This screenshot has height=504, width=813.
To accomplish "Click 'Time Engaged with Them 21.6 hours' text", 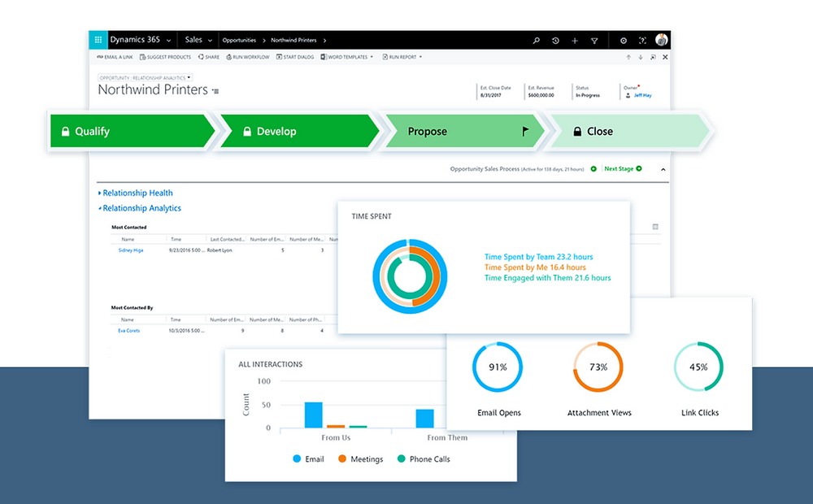I will tap(547, 278).
